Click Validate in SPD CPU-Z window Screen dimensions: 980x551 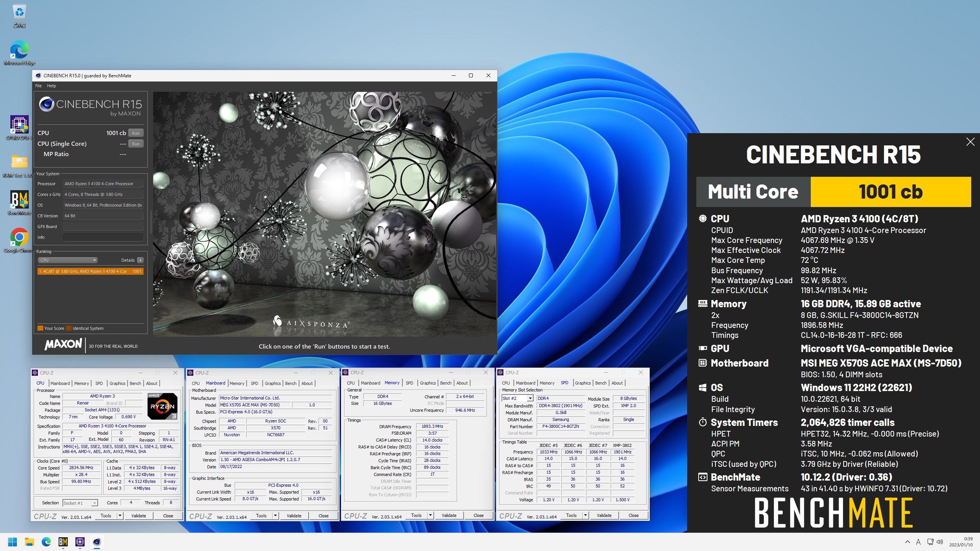pyautogui.click(x=604, y=515)
